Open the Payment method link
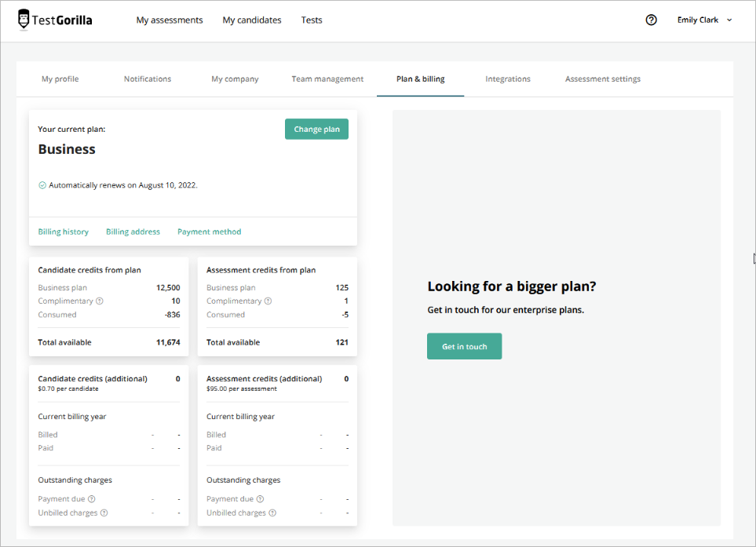756x547 pixels. pos(210,232)
